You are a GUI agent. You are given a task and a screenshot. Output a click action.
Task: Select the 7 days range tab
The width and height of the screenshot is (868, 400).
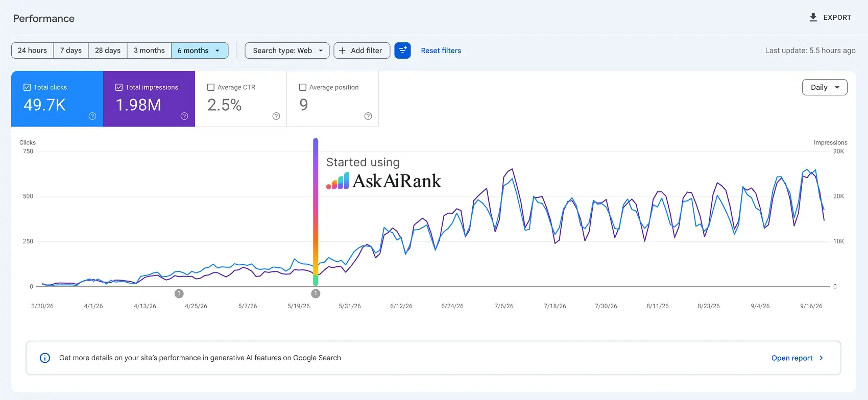click(71, 51)
